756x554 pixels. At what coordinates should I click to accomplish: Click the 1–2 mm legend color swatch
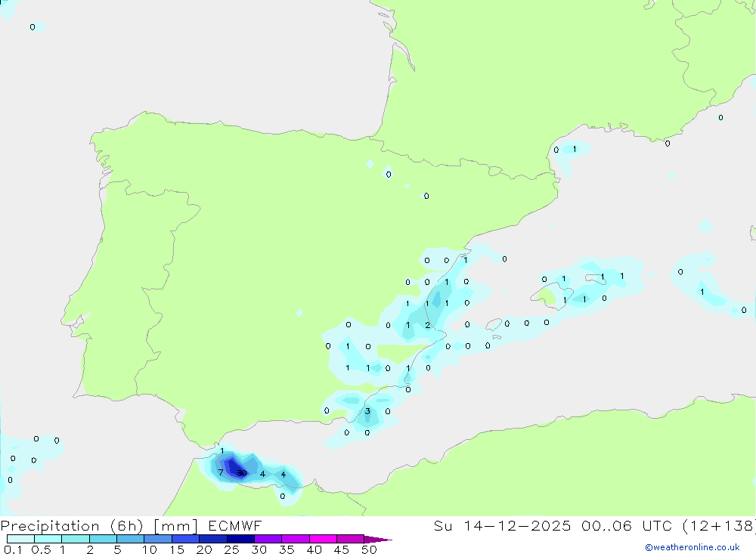coord(76,539)
